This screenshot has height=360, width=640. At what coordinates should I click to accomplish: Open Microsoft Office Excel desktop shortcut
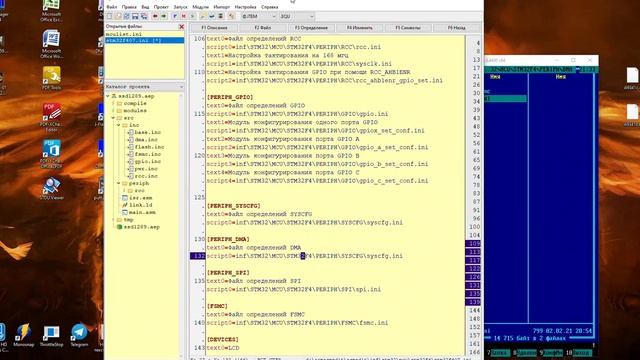(x=51, y=11)
